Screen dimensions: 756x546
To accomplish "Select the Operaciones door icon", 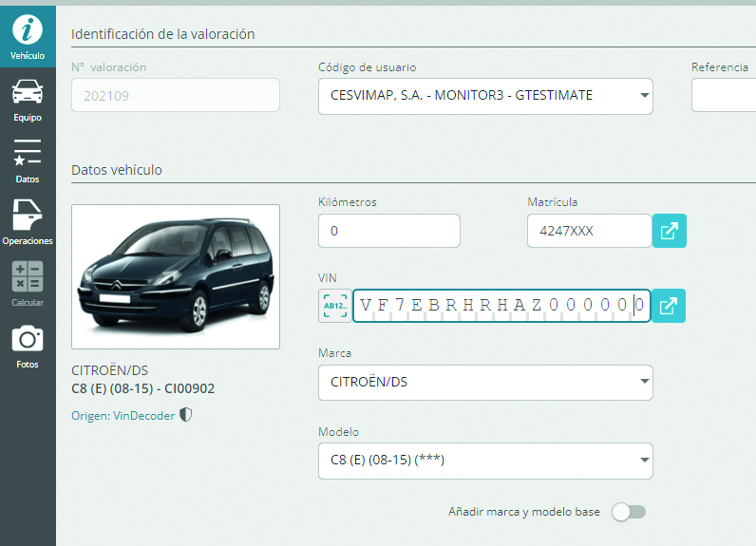I will [x=28, y=222].
